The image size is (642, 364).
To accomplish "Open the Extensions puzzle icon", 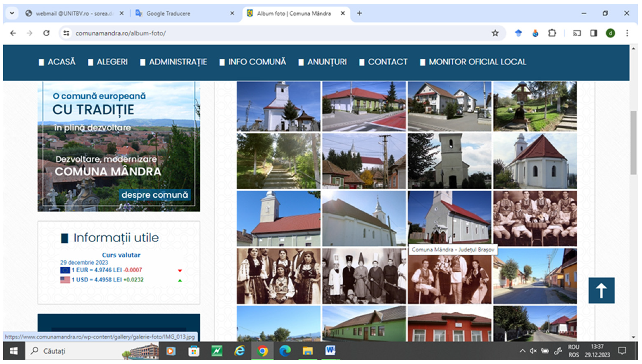I will click(552, 33).
